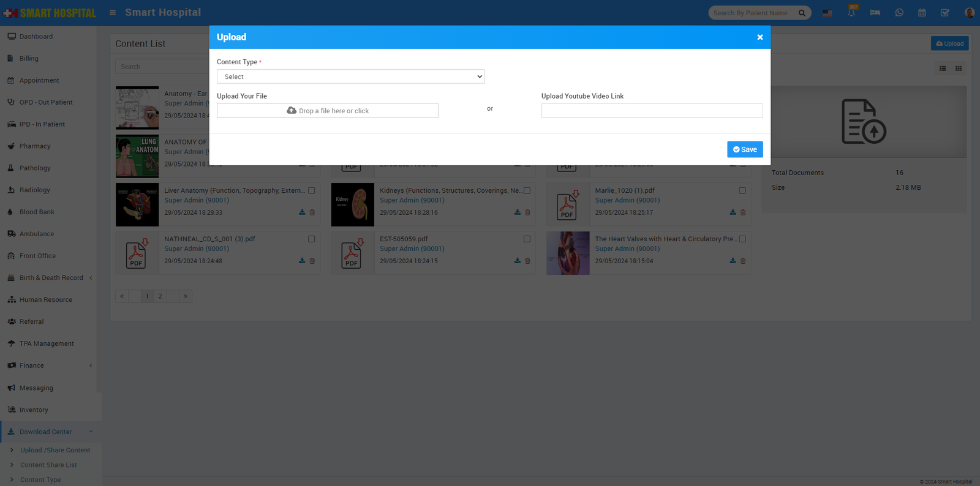Click the bed status icon
The width and height of the screenshot is (980, 486).
(875, 13)
